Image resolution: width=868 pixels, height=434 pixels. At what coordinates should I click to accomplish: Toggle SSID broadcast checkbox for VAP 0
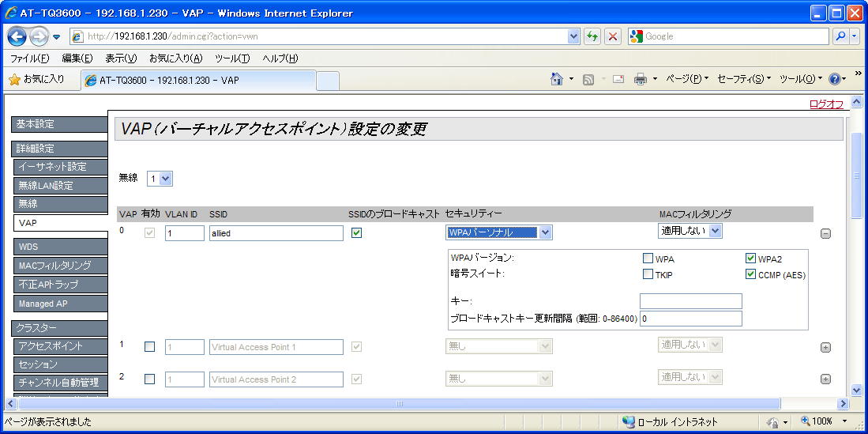[357, 233]
